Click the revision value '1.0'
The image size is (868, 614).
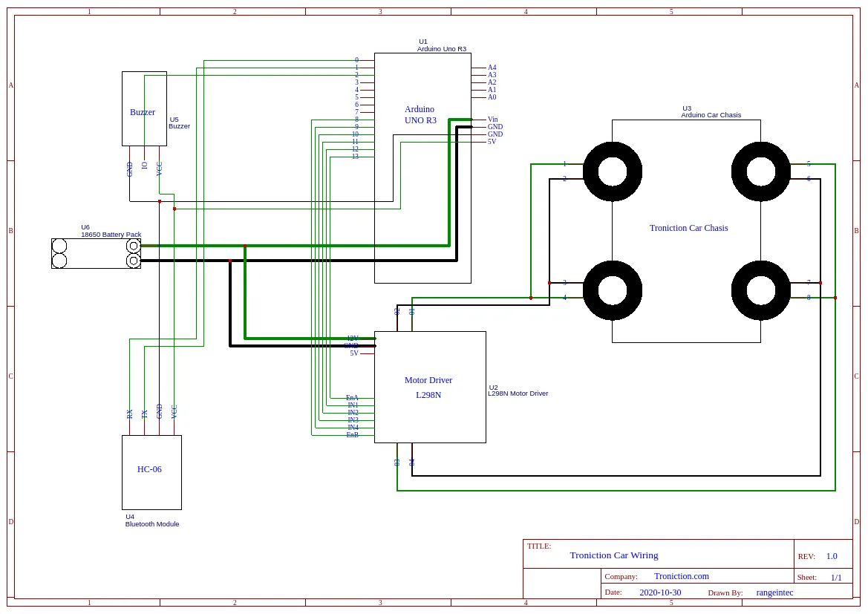(x=832, y=556)
